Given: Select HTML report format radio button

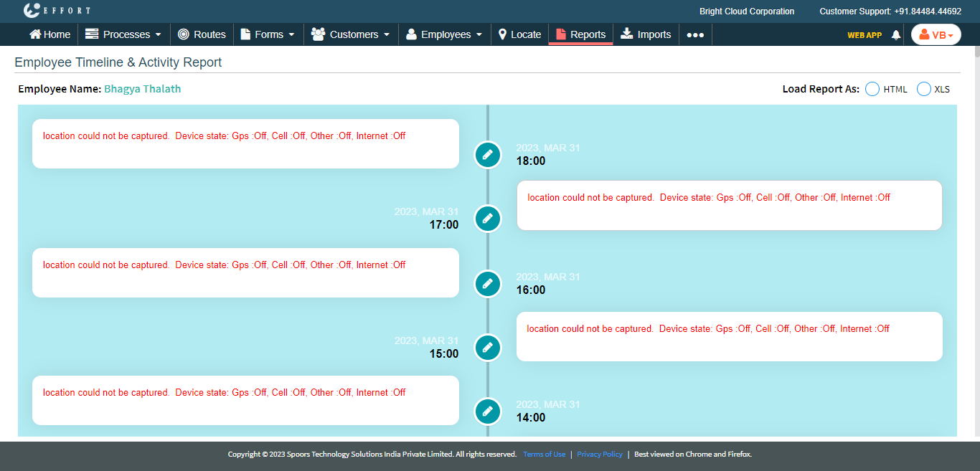Looking at the screenshot, I should [x=872, y=89].
